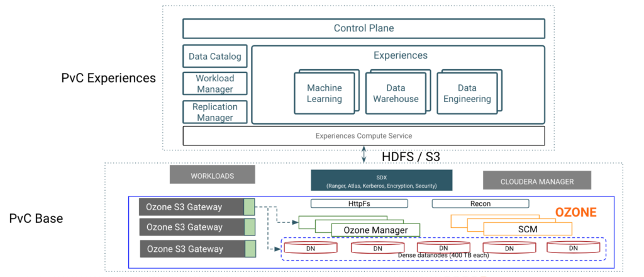644x277 pixels.
Task: Click the Recon box
Action: pos(480,204)
